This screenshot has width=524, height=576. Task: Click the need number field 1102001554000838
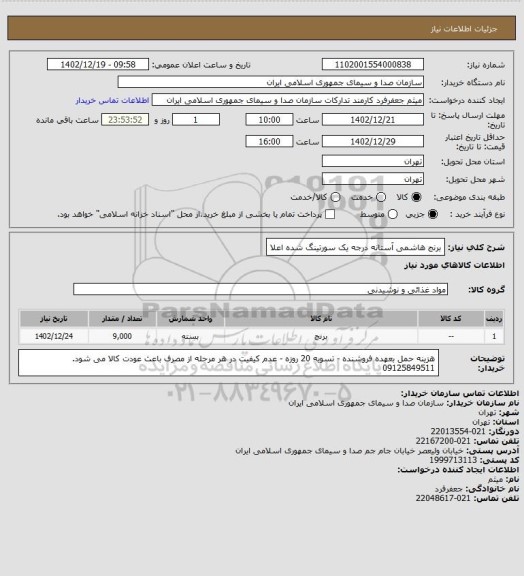[x=373, y=64]
